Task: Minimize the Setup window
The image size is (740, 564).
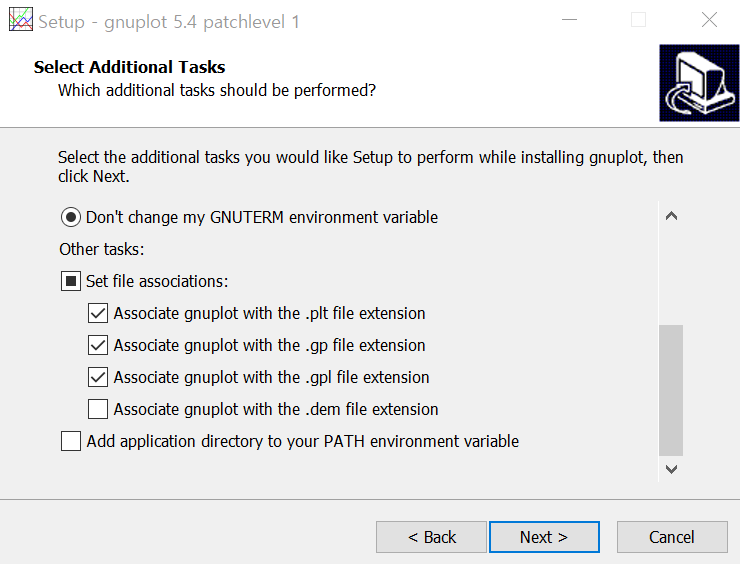Action: click(569, 20)
